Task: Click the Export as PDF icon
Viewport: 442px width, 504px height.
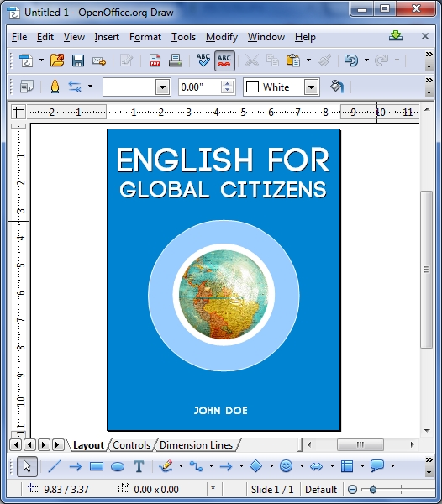Action: click(155, 60)
